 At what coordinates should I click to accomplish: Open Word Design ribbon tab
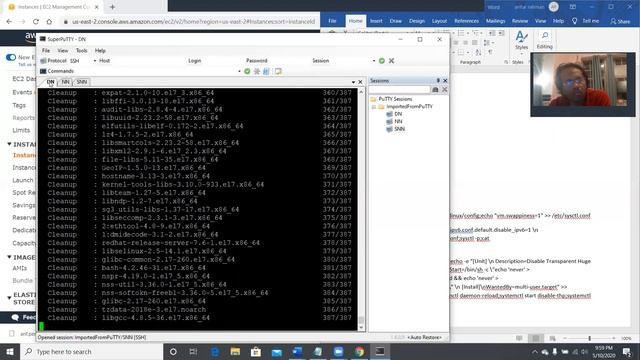[x=417, y=20]
